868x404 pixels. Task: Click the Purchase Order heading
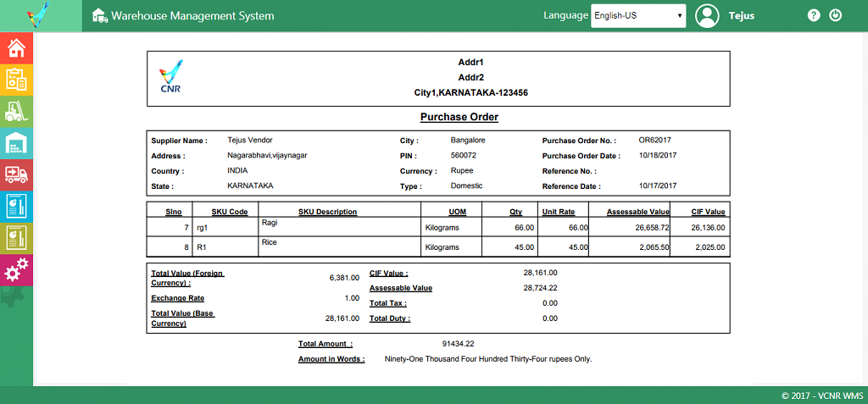(459, 118)
